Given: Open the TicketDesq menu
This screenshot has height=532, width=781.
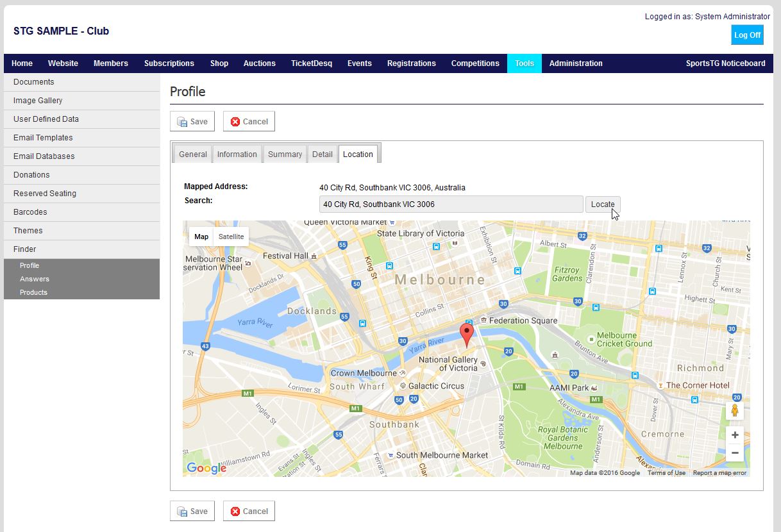Looking at the screenshot, I should 312,63.
